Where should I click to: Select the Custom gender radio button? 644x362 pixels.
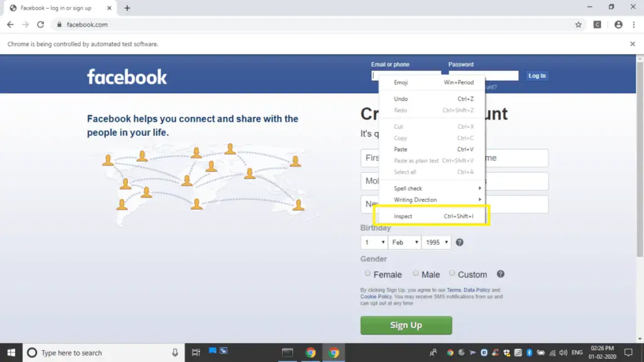(x=452, y=273)
